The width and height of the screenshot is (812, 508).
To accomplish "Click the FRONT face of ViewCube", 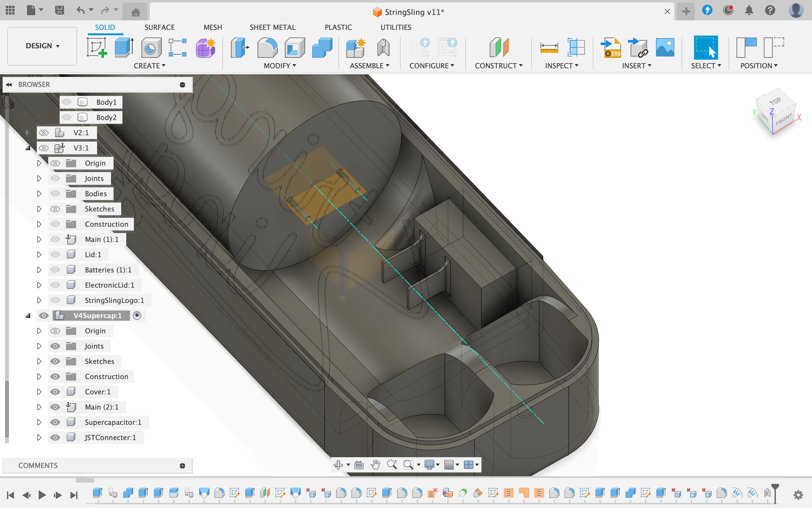I will 783,120.
